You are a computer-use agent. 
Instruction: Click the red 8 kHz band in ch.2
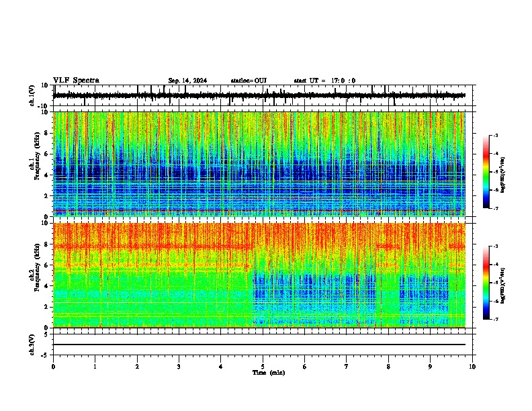152,246
